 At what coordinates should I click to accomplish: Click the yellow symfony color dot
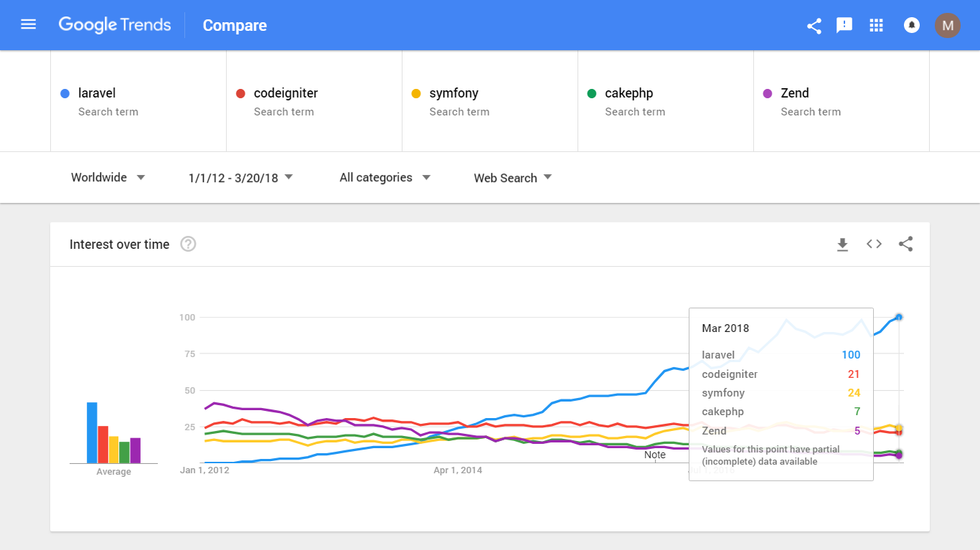[x=416, y=93]
